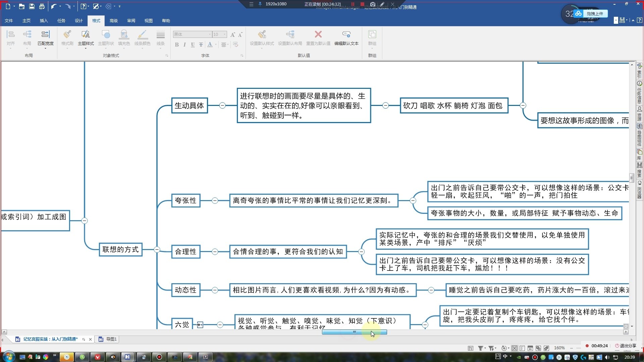Screen dimensions: 644x362
Task: Open the font size 10 dropdown
Action: tap(224, 35)
